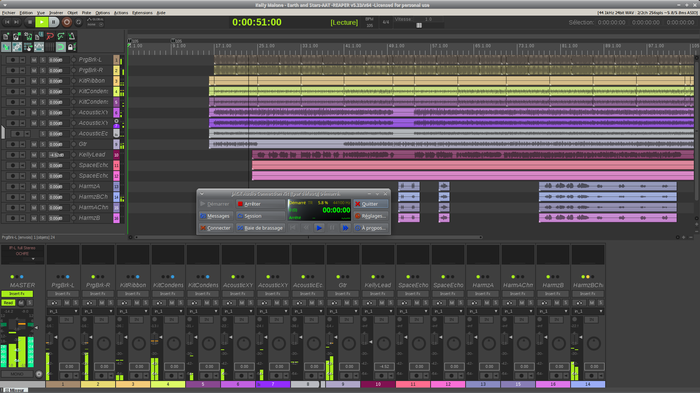Open the Fichier menu
Screen dimensions: 700x393
click(x=8, y=13)
